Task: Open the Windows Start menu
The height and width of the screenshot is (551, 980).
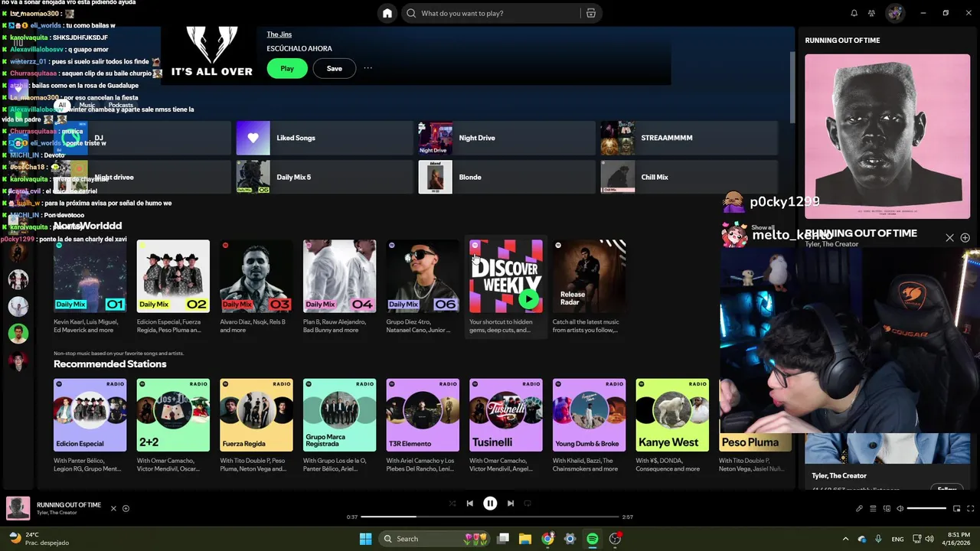Action: (x=365, y=539)
